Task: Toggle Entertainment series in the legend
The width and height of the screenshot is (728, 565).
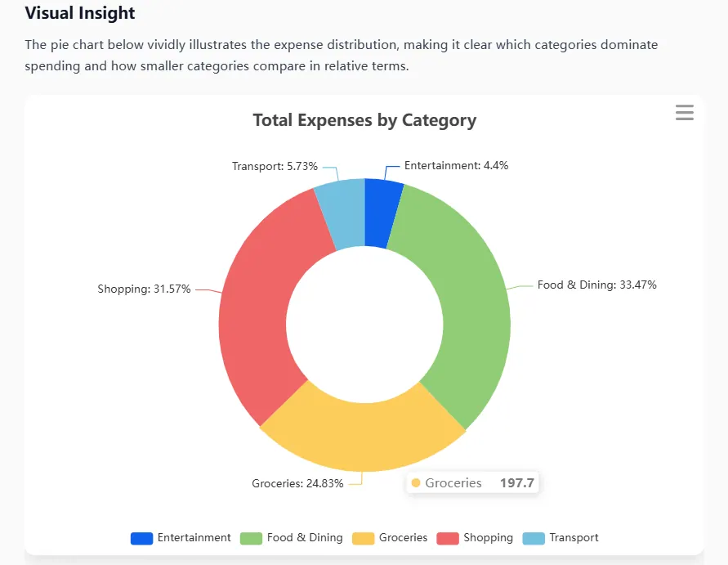Action: (181, 538)
